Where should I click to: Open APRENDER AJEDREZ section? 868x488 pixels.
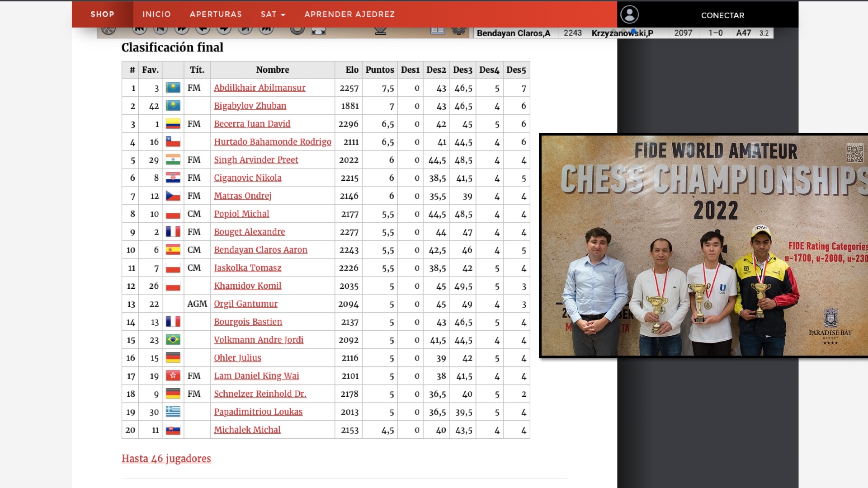pyautogui.click(x=349, y=14)
